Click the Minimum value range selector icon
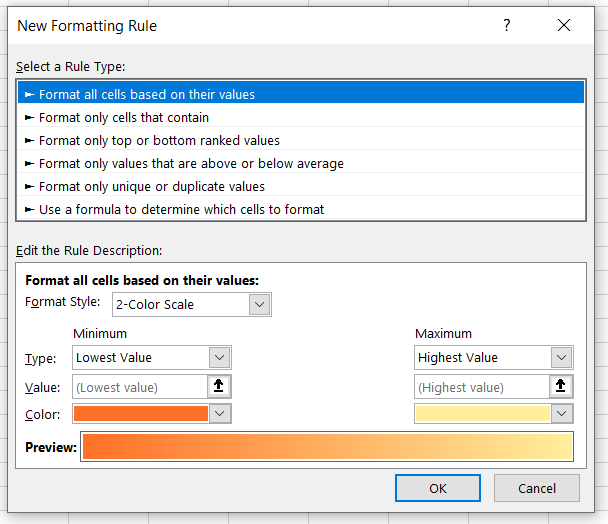608x524 pixels. point(220,387)
